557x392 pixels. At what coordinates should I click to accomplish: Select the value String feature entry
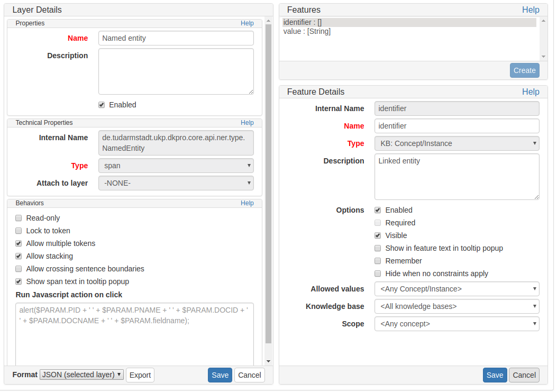coord(307,32)
